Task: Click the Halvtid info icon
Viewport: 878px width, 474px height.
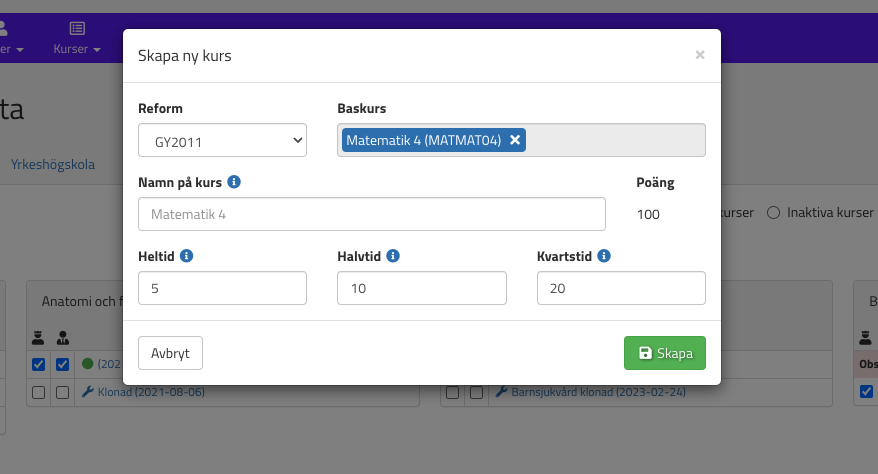Action: pyautogui.click(x=393, y=256)
